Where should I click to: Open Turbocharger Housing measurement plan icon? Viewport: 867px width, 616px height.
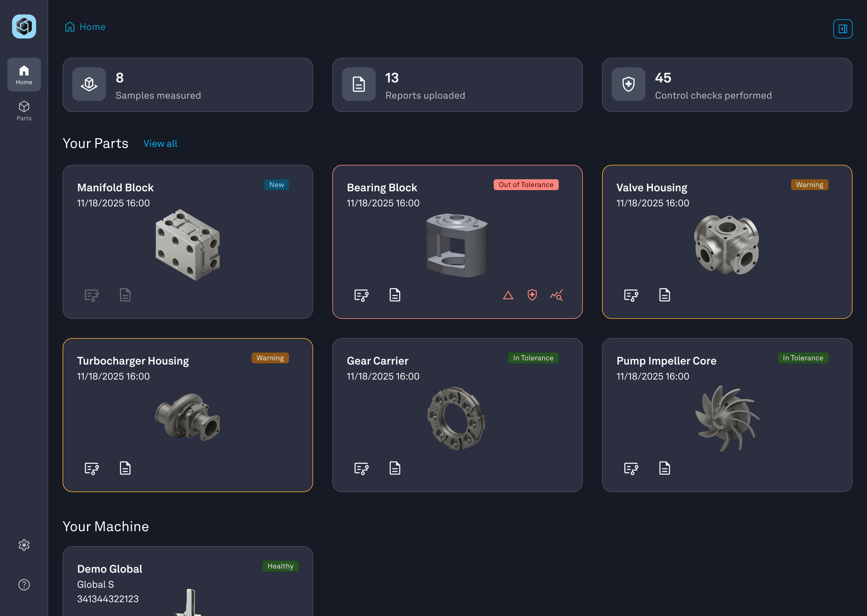pyautogui.click(x=92, y=468)
